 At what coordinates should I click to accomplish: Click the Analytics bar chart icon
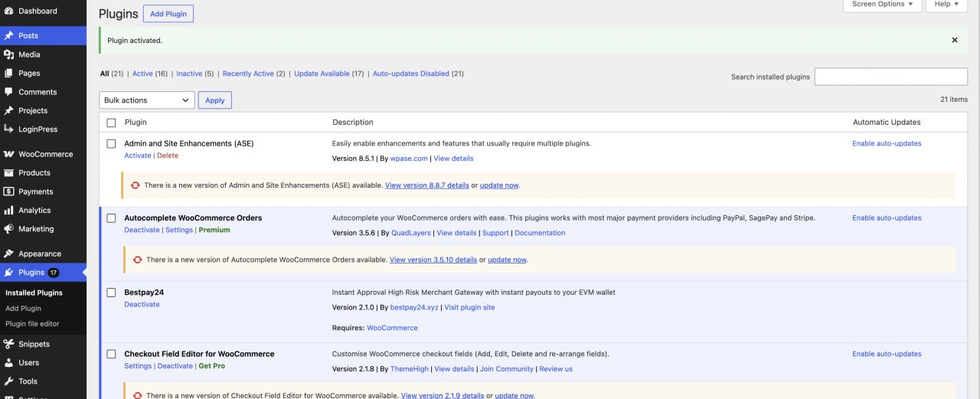(8, 210)
